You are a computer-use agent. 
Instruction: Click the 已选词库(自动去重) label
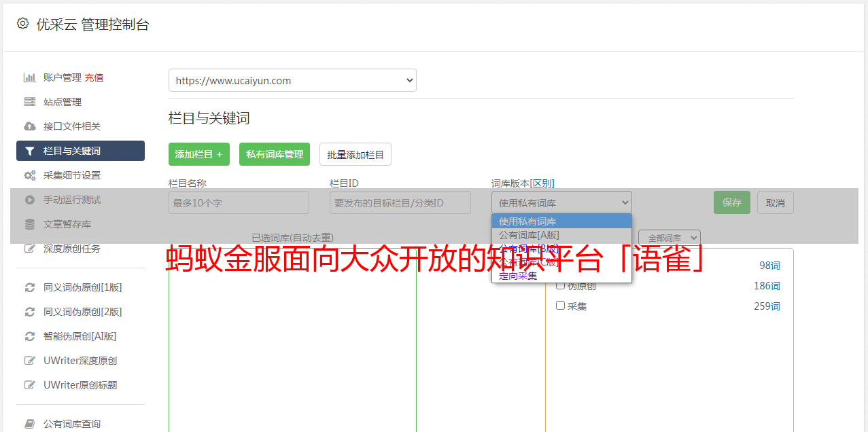coord(292,238)
